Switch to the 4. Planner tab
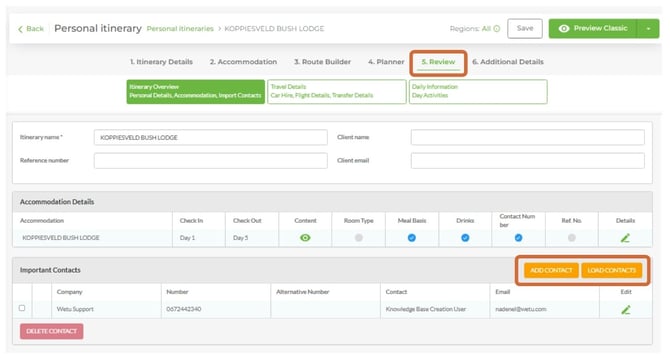Viewport: 670px width, 360px height. [386, 62]
